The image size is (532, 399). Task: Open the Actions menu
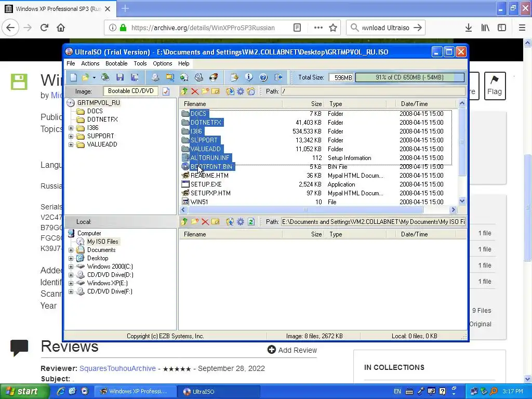pyautogui.click(x=90, y=63)
